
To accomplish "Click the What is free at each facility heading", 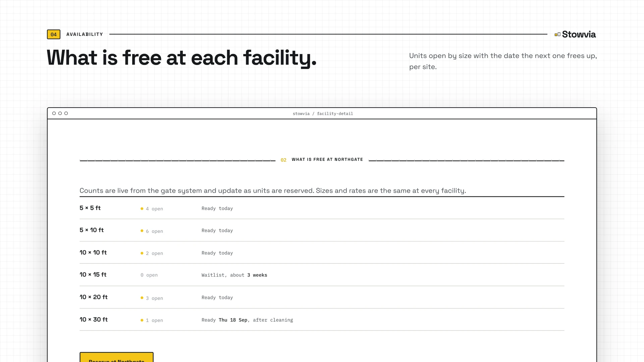I will click(x=181, y=58).
